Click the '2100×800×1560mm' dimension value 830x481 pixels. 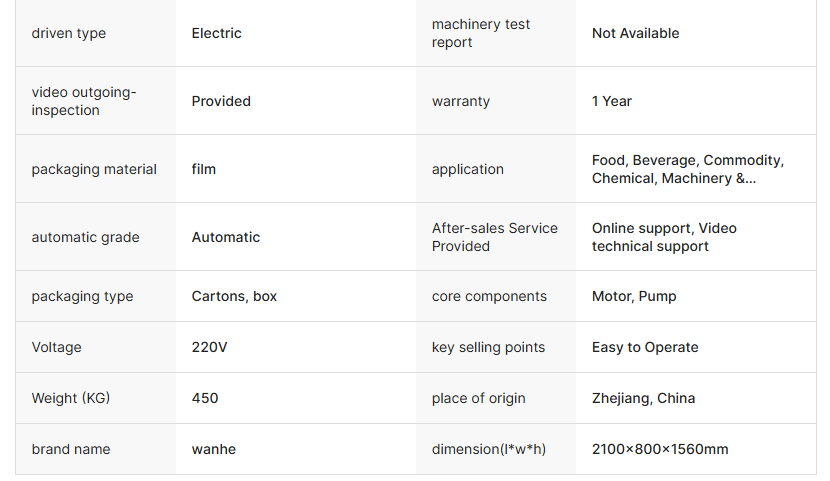coord(660,449)
